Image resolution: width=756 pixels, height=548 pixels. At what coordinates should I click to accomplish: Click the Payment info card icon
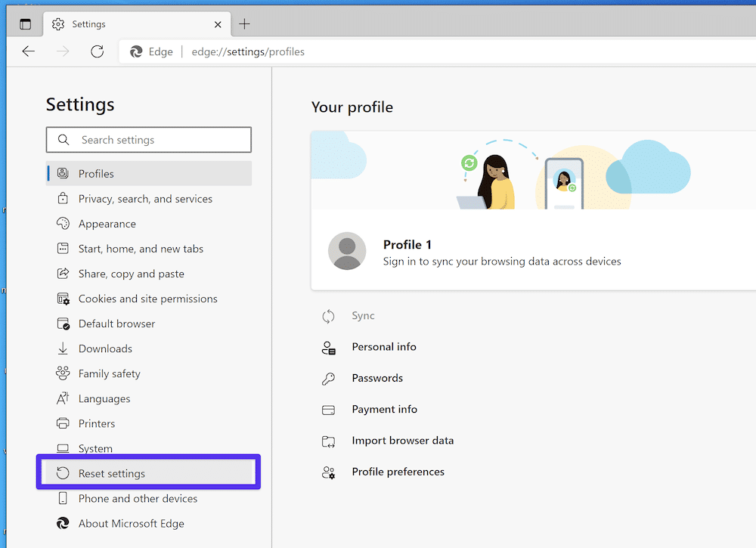point(330,409)
